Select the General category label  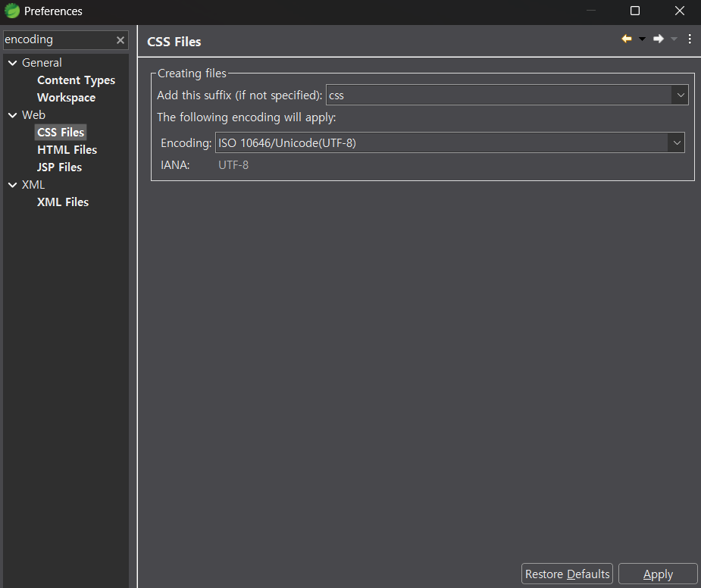point(42,63)
